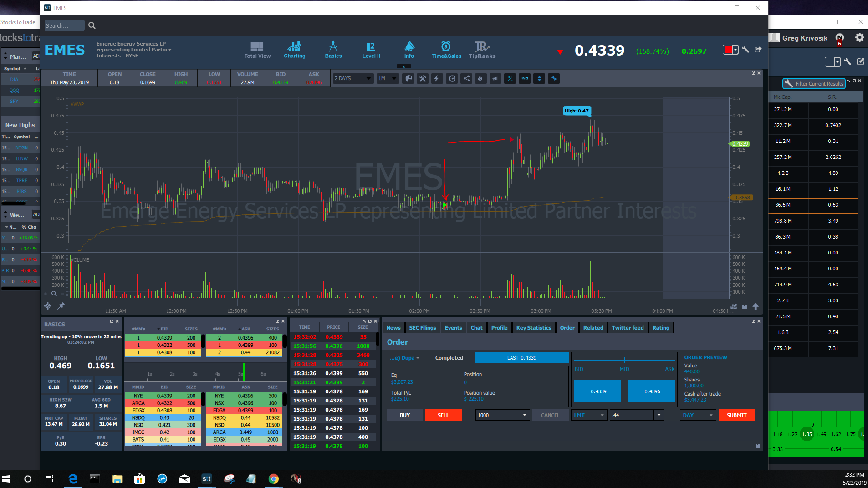Screen dimensions: 868x488
Task: Toggle horizontal left-right arrows chart button
Action: [x=554, y=78]
